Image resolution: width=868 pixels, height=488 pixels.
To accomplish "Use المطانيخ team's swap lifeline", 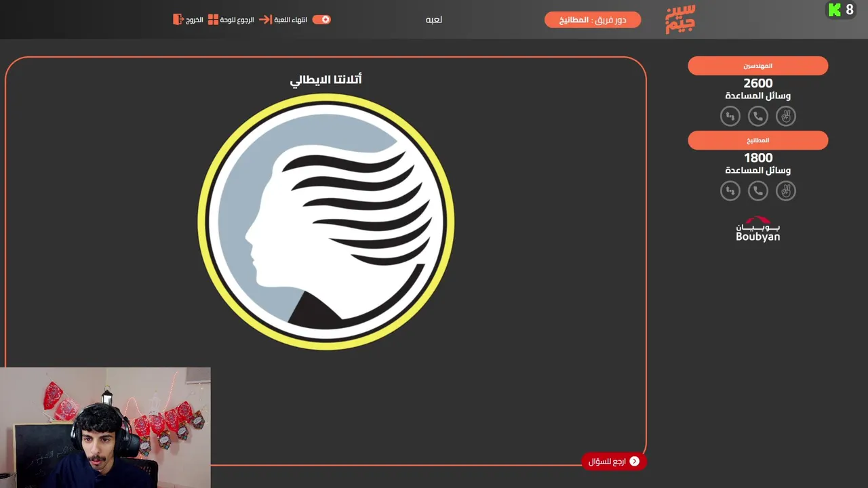I will [730, 191].
